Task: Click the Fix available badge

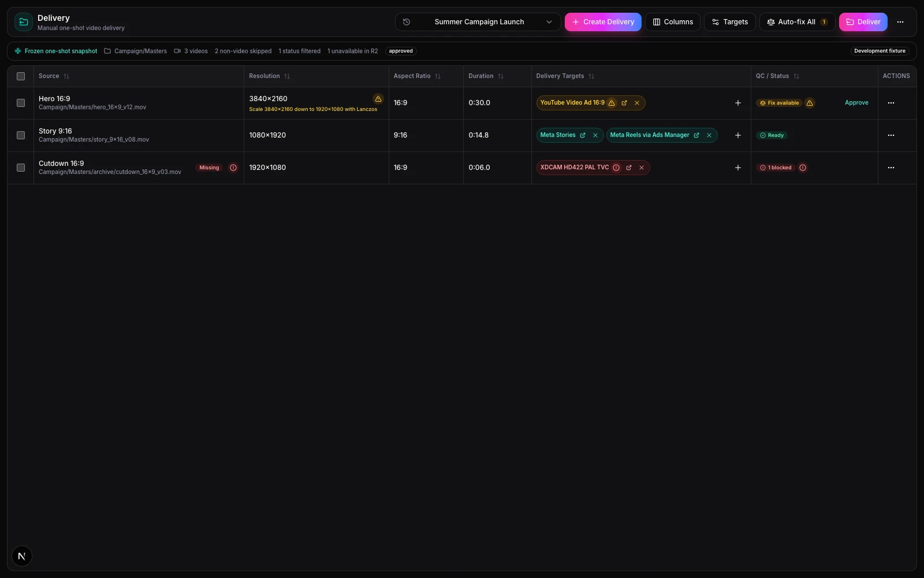Action: (x=779, y=103)
